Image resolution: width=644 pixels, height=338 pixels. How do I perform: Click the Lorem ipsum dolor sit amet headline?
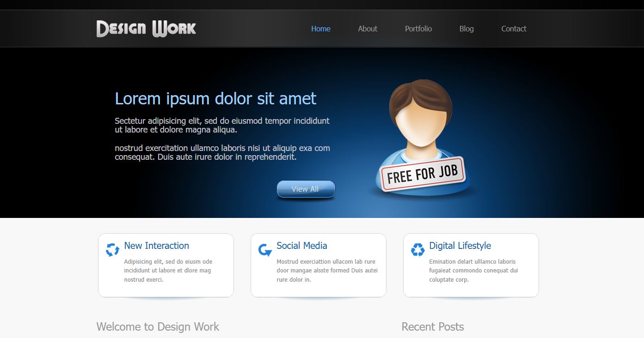click(x=215, y=99)
